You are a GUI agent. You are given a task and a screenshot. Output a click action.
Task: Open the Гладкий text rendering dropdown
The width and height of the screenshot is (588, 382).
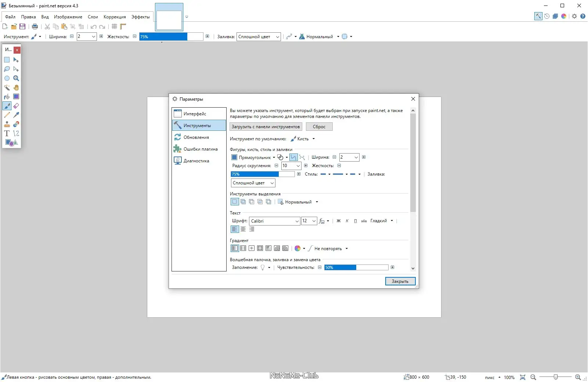382,221
